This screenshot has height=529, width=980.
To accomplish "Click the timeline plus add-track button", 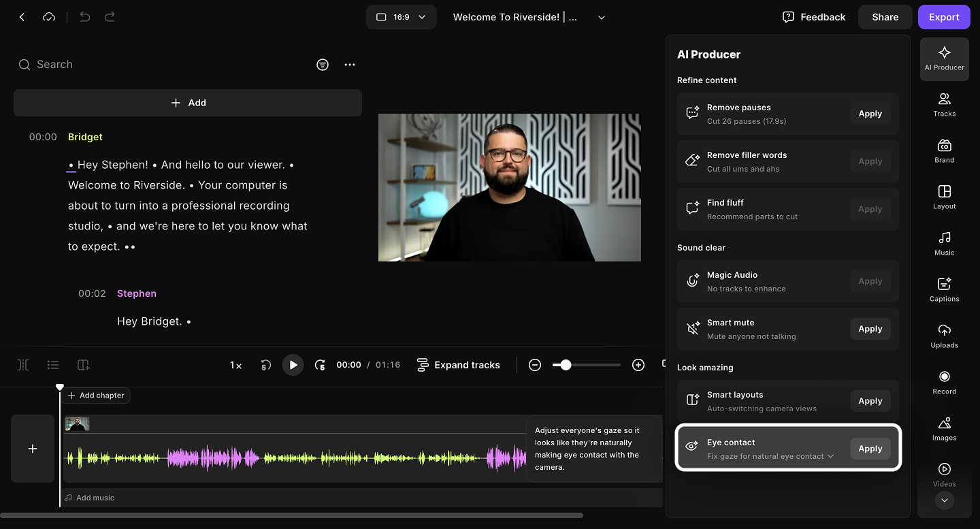I will tap(33, 449).
